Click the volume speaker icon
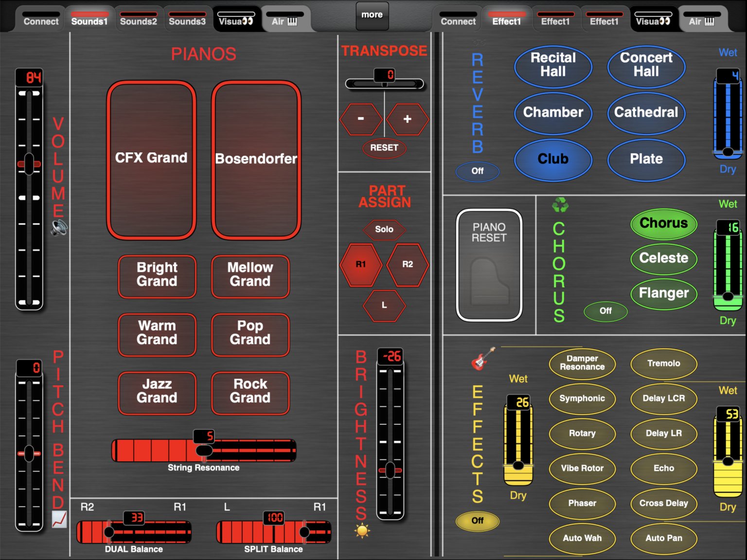 [x=59, y=228]
